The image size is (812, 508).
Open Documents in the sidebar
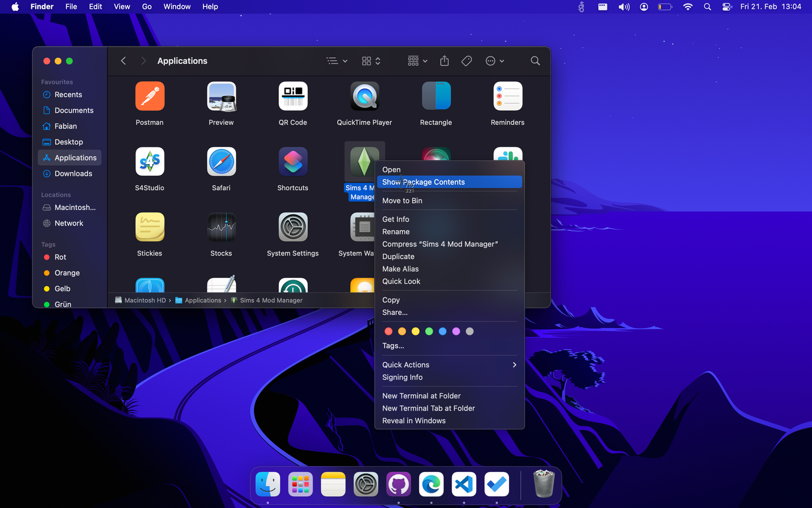(x=70, y=110)
